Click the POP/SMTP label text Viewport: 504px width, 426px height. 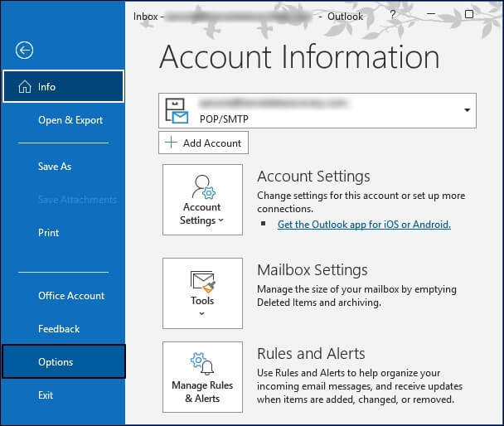click(224, 119)
